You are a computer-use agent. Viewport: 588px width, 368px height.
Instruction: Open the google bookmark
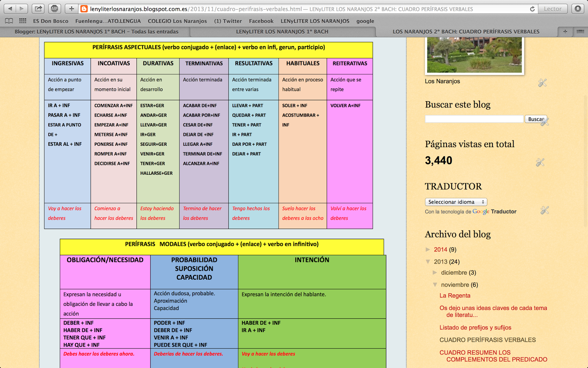pyautogui.click(x=365, y=21)
